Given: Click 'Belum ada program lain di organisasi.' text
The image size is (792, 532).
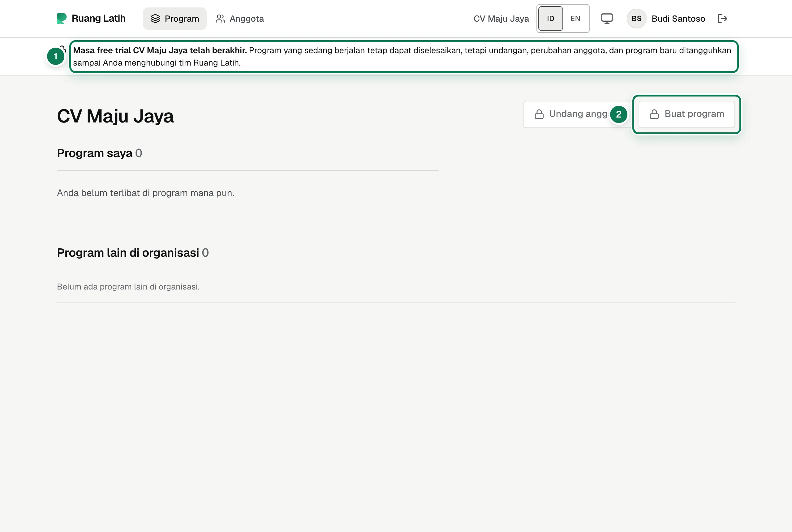Looking at the screenshot, I should tap(128, 287).
